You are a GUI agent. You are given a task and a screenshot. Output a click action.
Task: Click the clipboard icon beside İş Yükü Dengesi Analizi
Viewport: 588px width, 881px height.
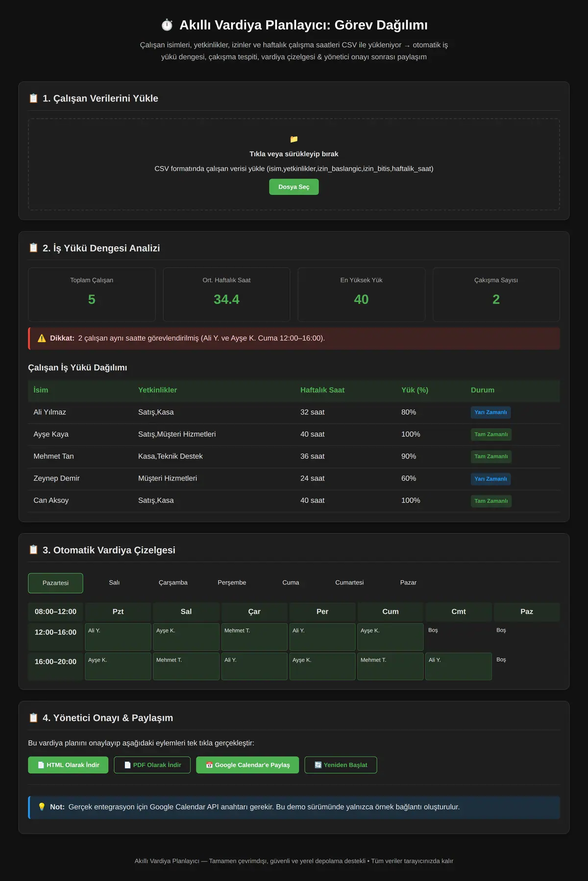coord(33,248)
